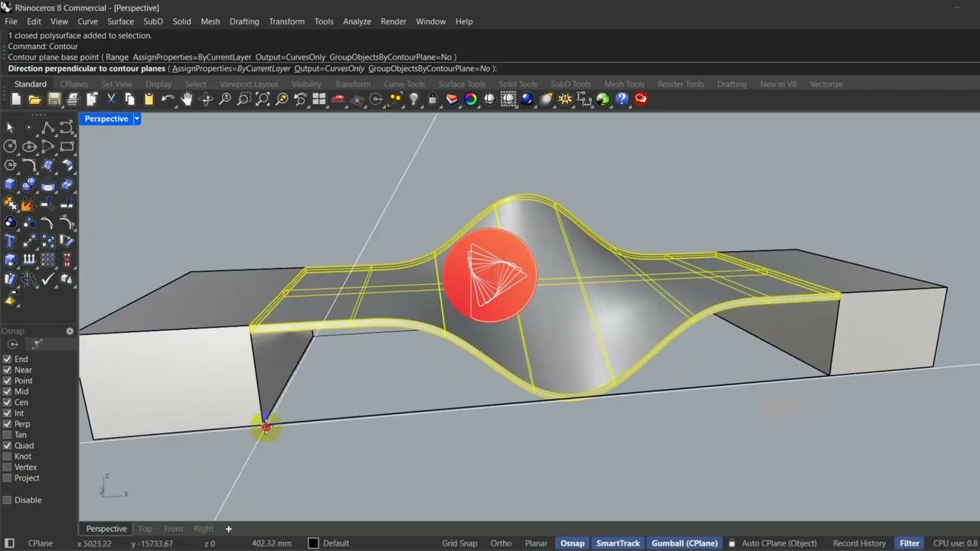
Task: Enable the Vertex osnap checkbox
Action: (x=8, y=467)
